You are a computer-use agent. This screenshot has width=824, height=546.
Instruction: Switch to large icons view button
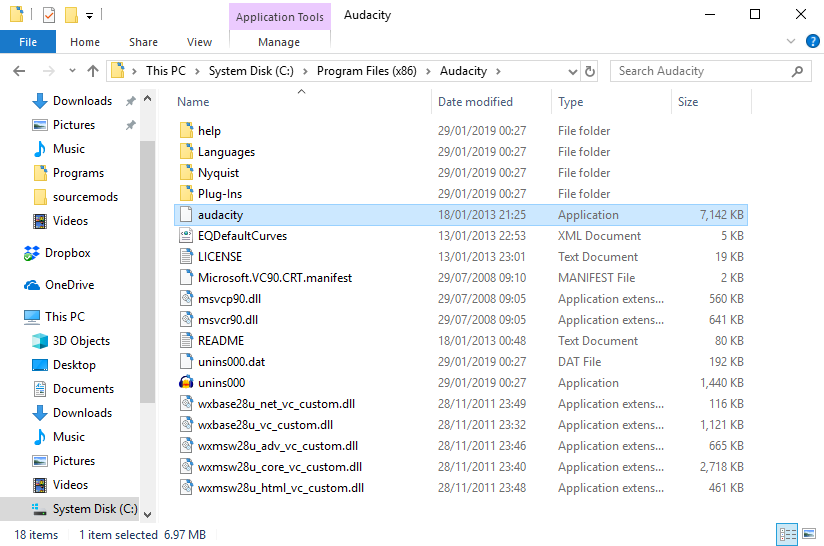[809, 534]
